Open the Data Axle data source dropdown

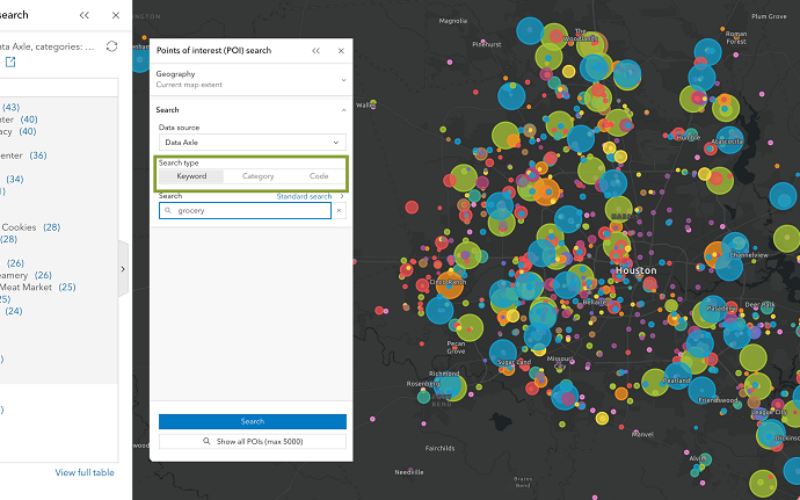pos(253,142)
